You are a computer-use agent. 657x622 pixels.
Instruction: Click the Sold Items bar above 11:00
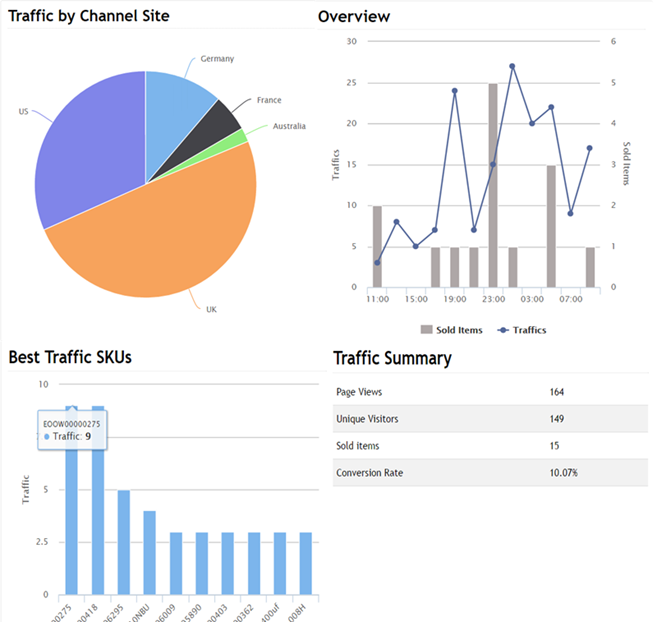(377, 246)
